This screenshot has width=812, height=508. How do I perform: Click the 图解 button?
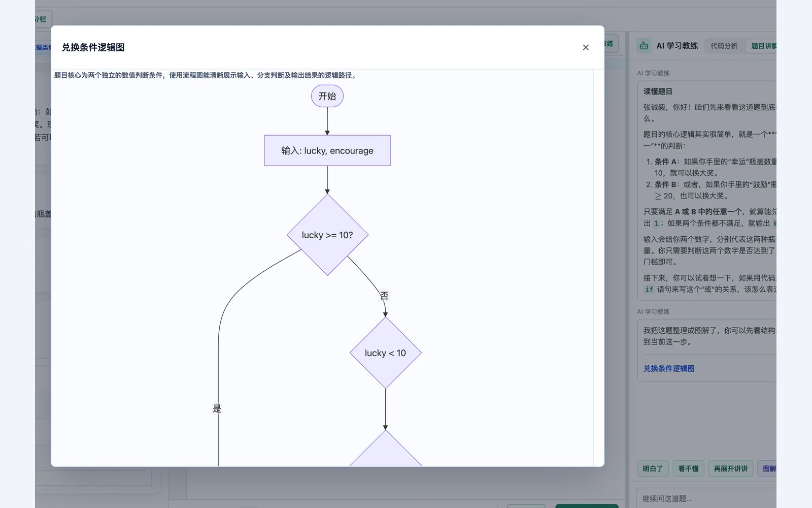(768, 468)
